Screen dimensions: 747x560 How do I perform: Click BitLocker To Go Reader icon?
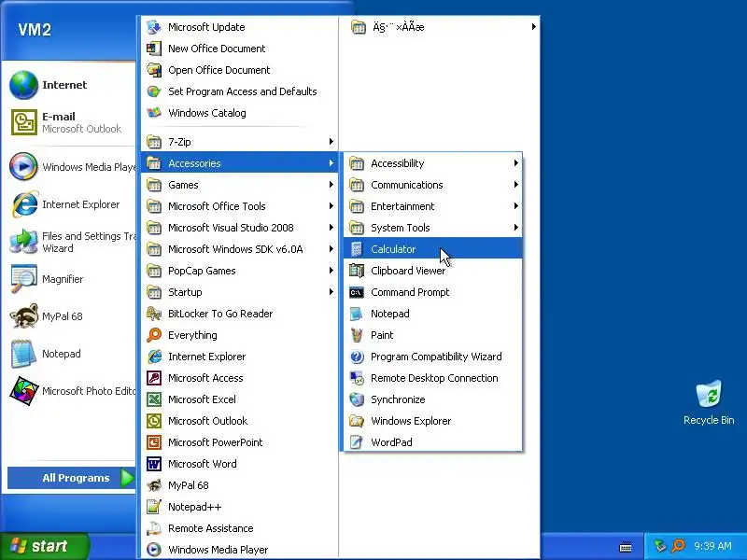(x=154, y=314)
